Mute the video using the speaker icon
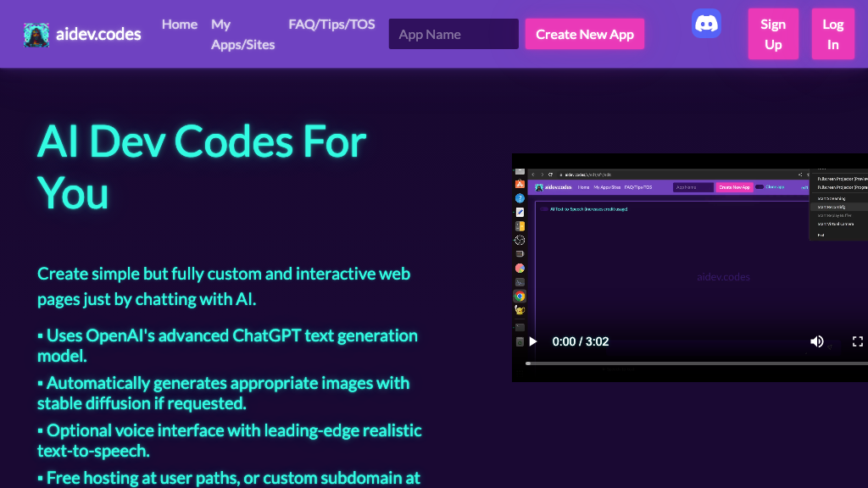The image size is (868, 488). point(817,341)
